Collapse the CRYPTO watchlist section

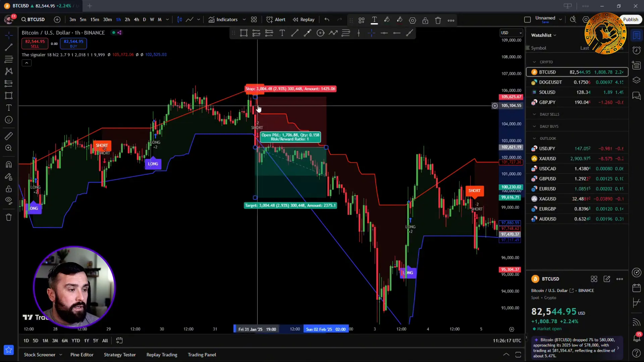pyautogui.click(x=534, y=62)
